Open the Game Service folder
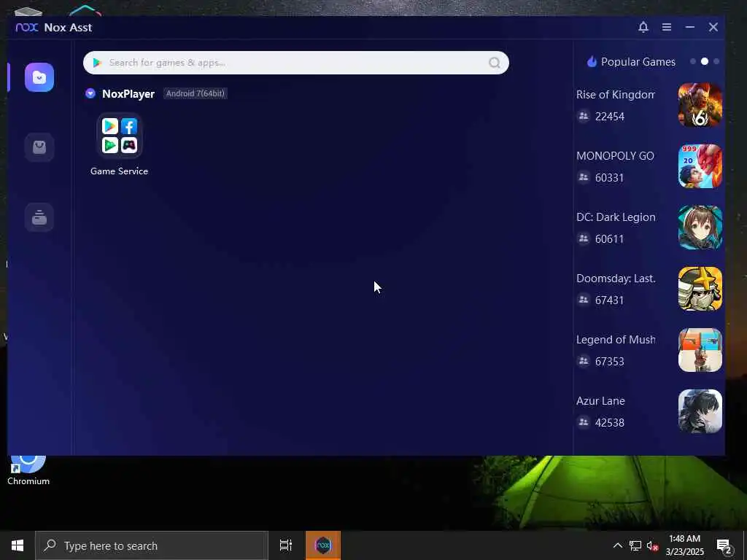 (x=119, y=136)
